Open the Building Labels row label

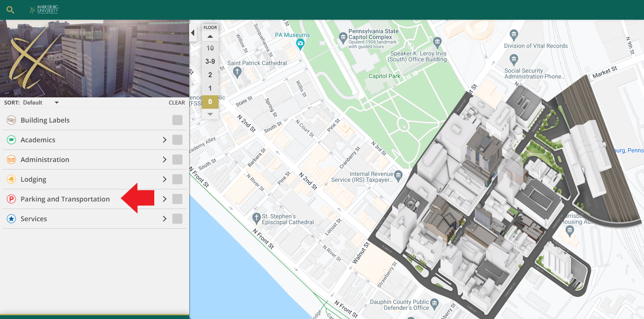pyautogui.click(x=45, y=120)
